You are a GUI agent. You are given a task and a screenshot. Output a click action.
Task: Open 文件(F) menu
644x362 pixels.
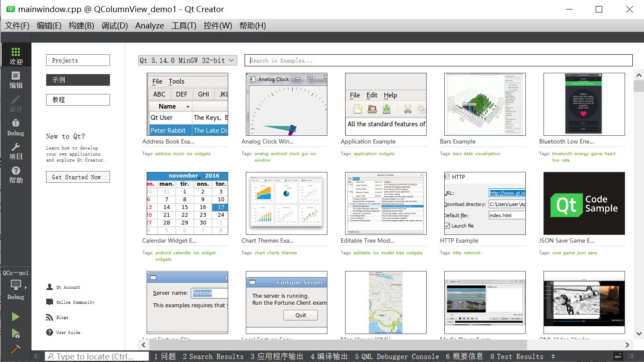pyautogui.click(x=17, y=25)
